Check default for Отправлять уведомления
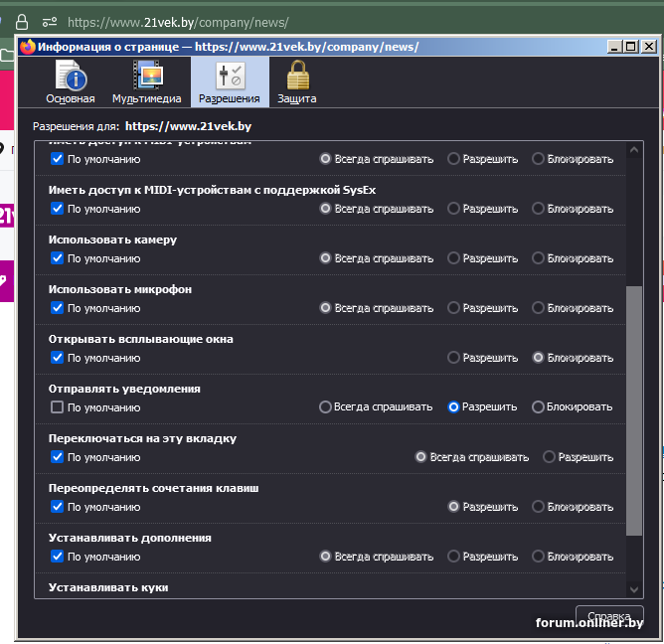This screenshot has height=644, width=664. [58, 406]
